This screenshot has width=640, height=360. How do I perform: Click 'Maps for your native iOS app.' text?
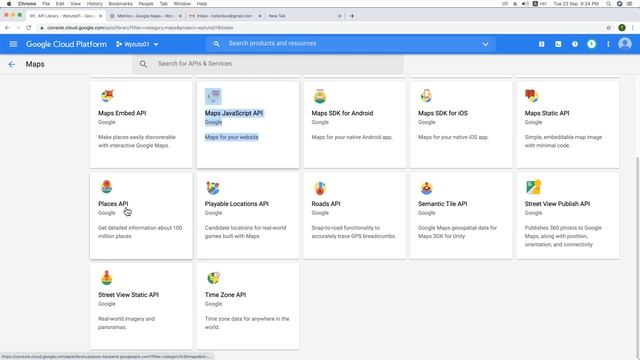point(453,137)
